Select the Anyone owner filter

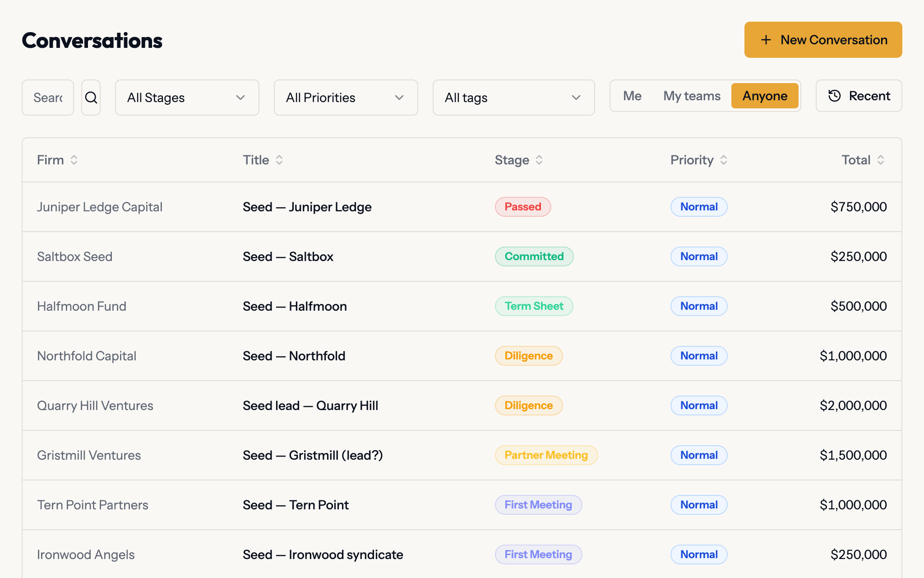point(765,96)
